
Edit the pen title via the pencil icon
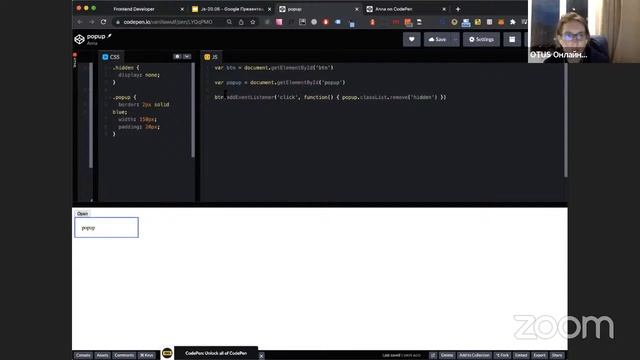[109, 36]
